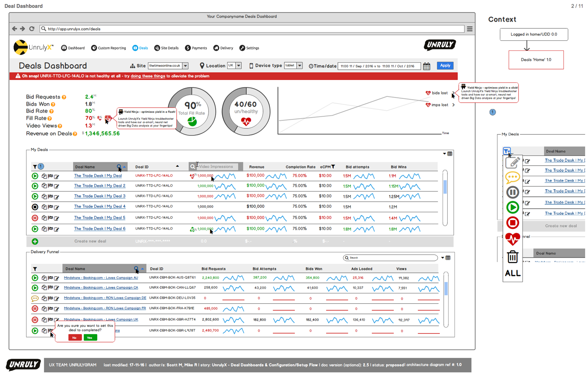Toggle play status of My Deal 2
The height and width of the screenshot is (375, 588).
pos(35,186)
